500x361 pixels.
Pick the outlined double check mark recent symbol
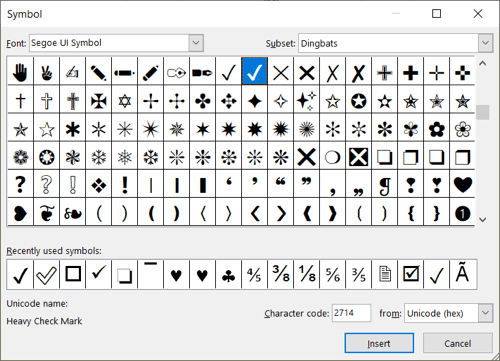point(46,274)
